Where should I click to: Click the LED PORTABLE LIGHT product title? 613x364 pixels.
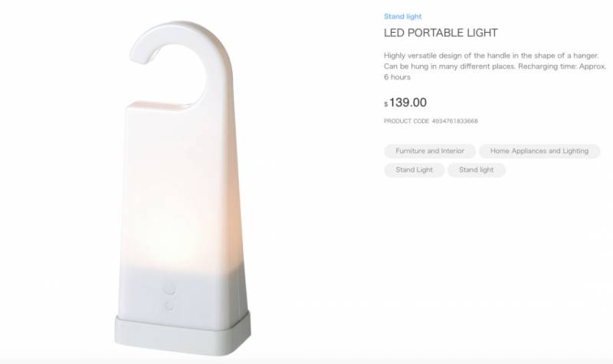coord(441,33)
